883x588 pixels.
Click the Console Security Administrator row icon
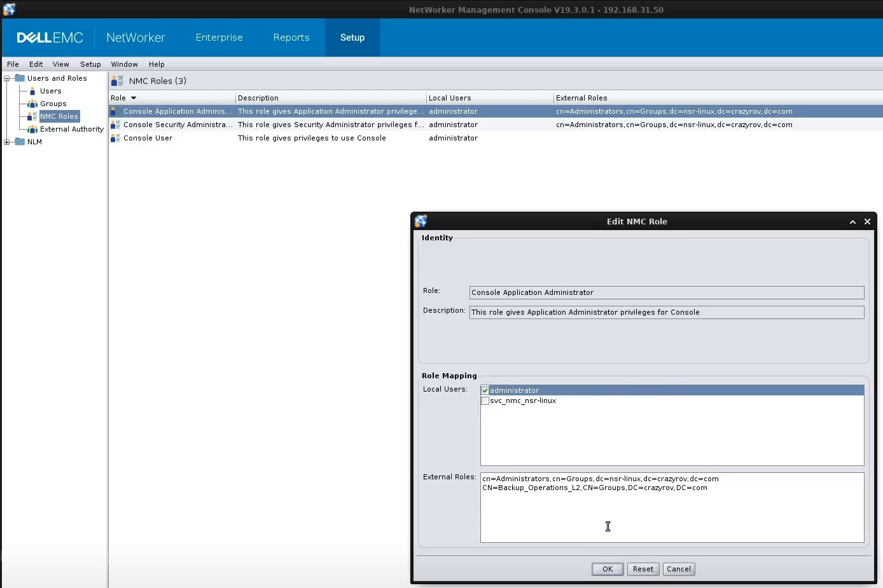click(x=115, y=125)
